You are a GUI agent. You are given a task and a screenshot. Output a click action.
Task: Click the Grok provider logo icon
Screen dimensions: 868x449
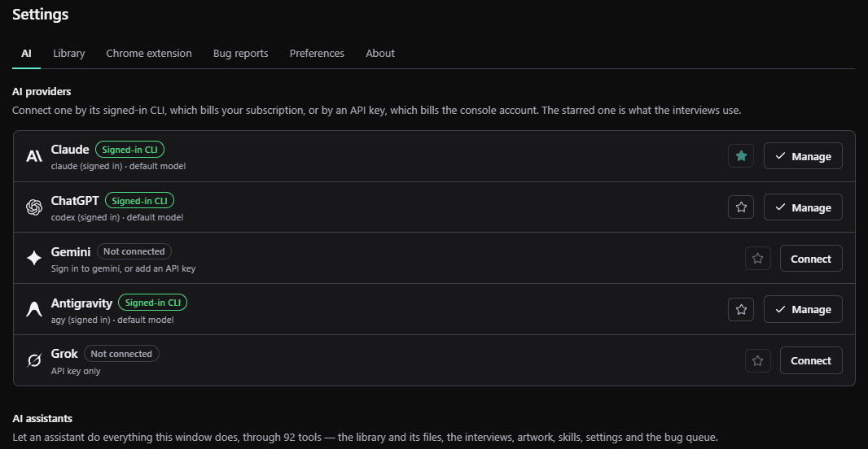pos(34,360)
